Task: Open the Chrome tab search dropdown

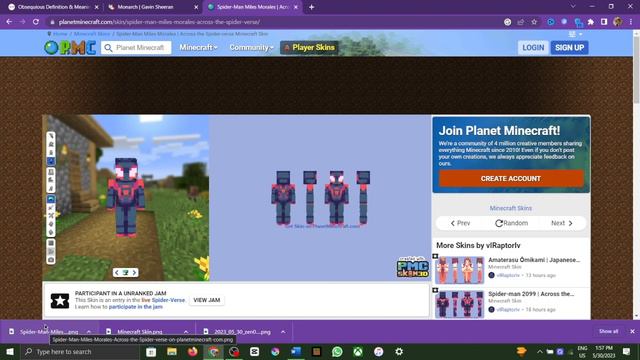Action: [573, 7]
